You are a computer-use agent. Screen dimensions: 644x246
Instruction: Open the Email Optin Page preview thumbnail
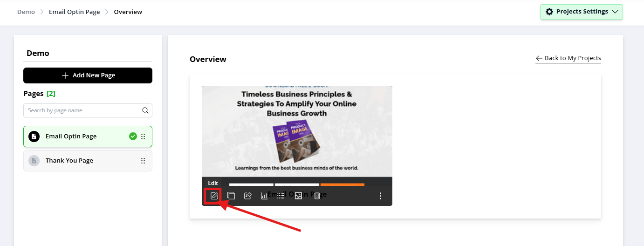[x=297, y=132]
